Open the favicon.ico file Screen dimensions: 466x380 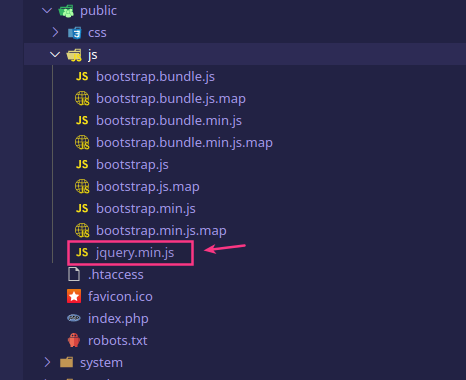(120, 297)
